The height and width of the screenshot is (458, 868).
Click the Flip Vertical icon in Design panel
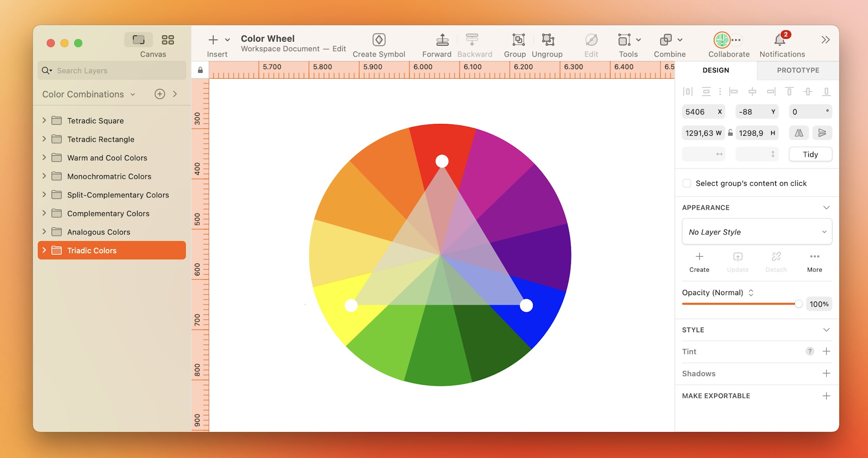pyautogui.click(x=823, y=133)
